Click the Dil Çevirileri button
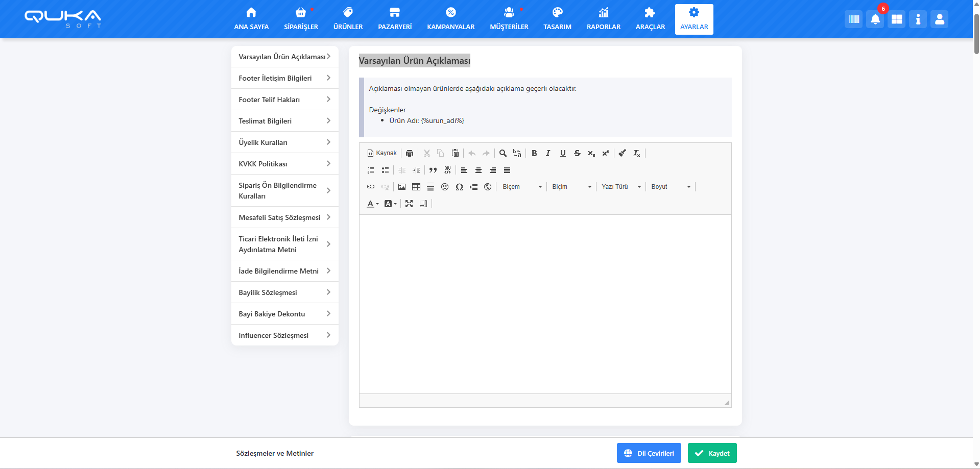 (x=649, y=453)
